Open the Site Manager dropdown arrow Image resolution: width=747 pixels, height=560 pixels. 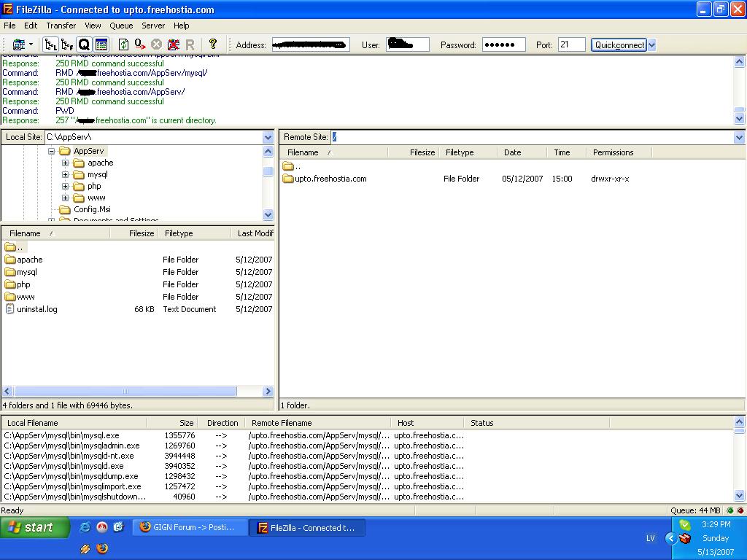pos(31,44)
